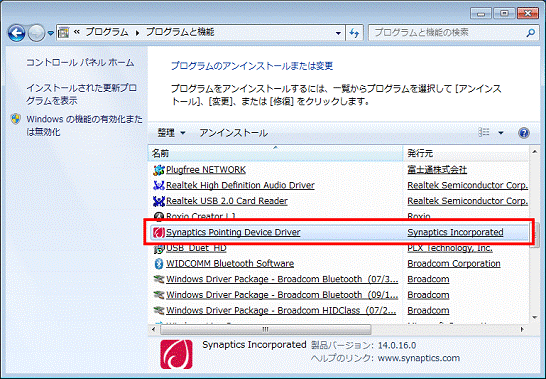Click the Synaptics red icon in list

tap(159, 232)
